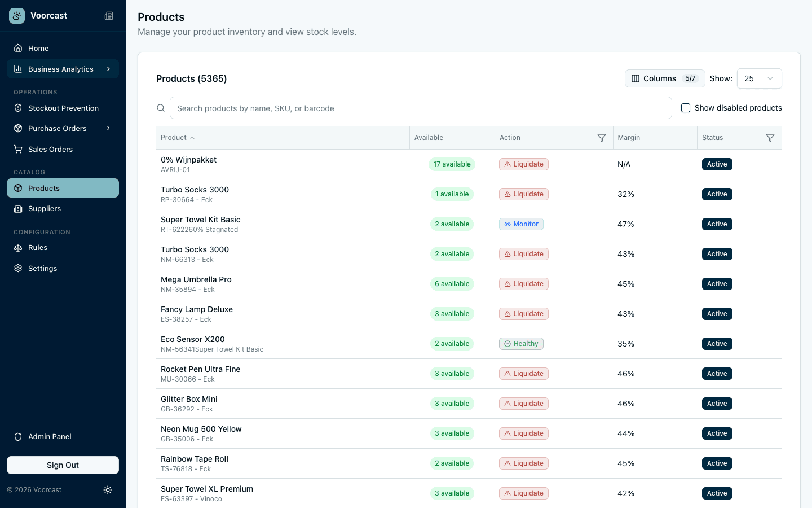Click the Sign Out button
812x508 pixels.
[x=63, y=465]
